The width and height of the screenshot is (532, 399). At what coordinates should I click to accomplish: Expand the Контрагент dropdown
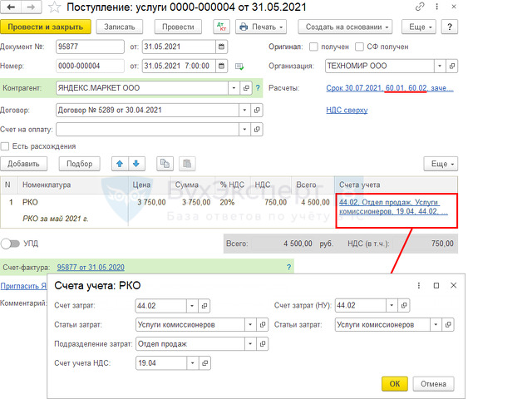tap(234, 88)
